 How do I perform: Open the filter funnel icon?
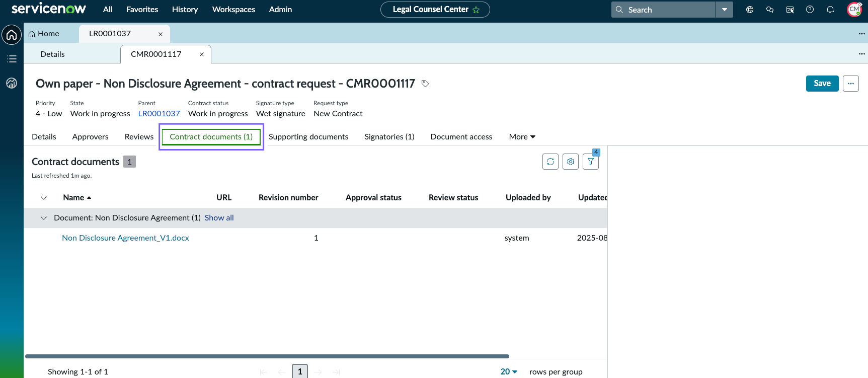[591, 162]
